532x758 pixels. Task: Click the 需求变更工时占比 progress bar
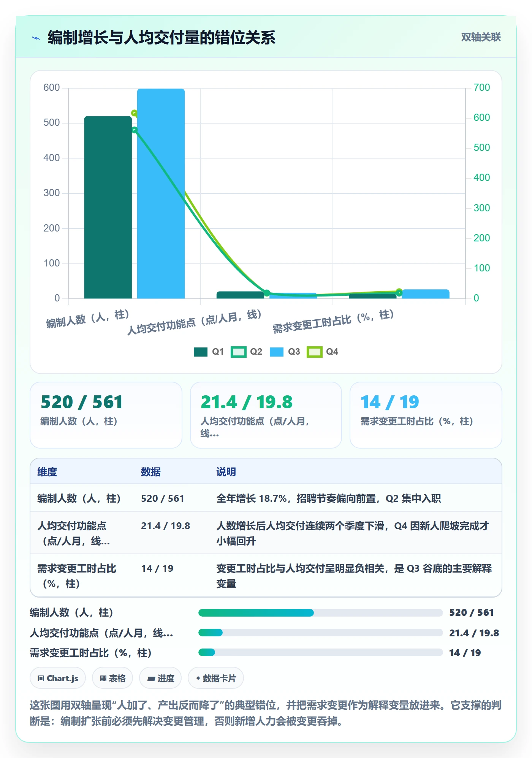click(x=320, y=653)
